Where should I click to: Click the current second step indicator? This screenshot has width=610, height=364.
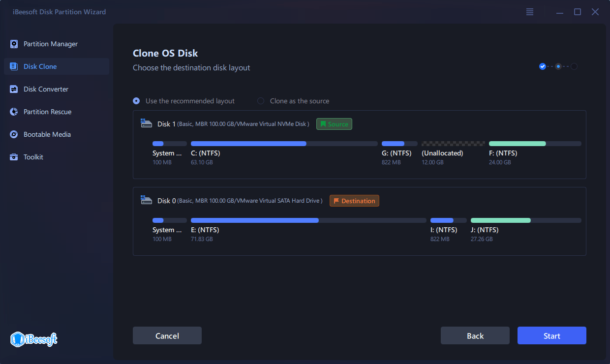tap(558, 66)
